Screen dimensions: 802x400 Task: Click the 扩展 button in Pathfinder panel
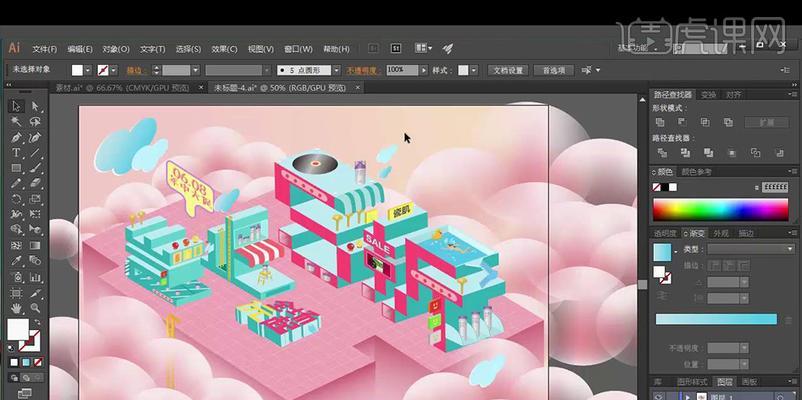[x=767, y=122]
